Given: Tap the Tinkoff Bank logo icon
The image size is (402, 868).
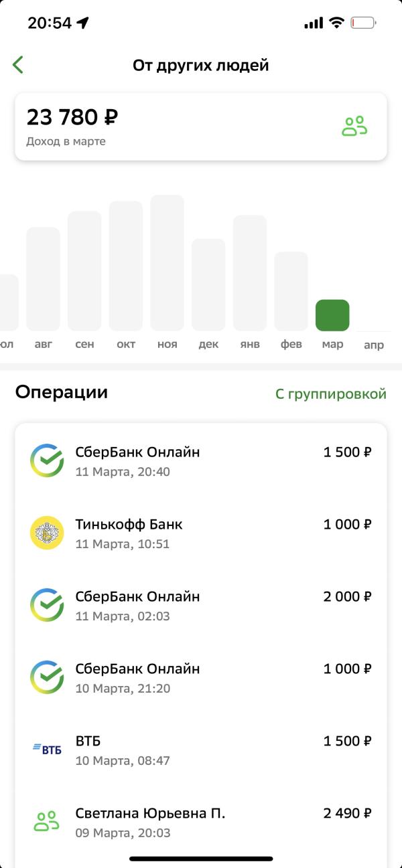Looking at the screenshot, I should coord(47,533).
